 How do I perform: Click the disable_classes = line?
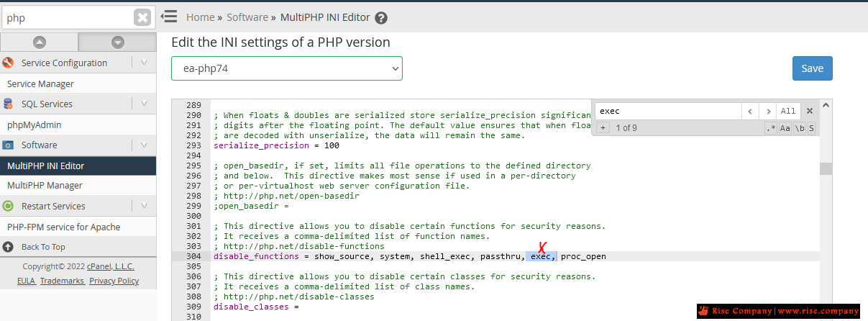click(x=256, y=307)
